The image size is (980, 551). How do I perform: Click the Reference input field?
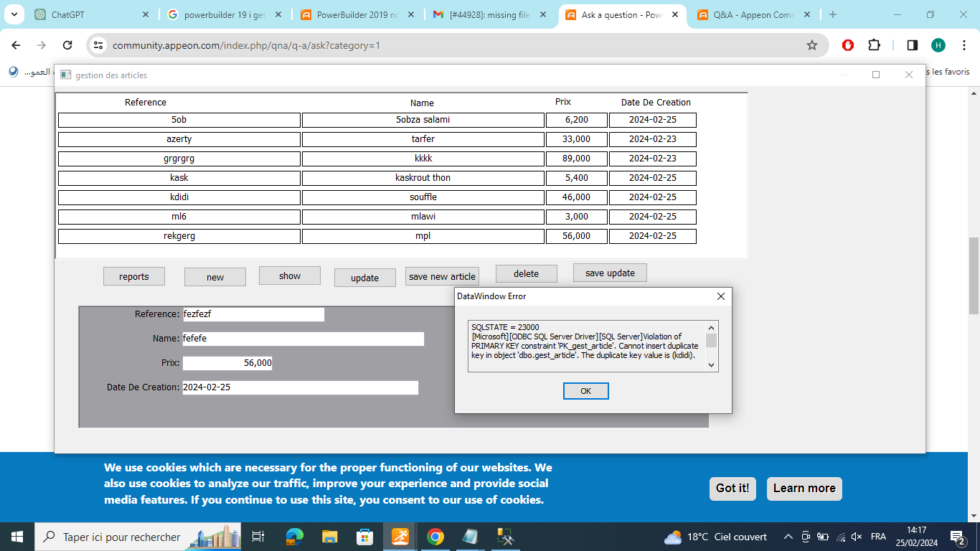click(x=253, y=314)
